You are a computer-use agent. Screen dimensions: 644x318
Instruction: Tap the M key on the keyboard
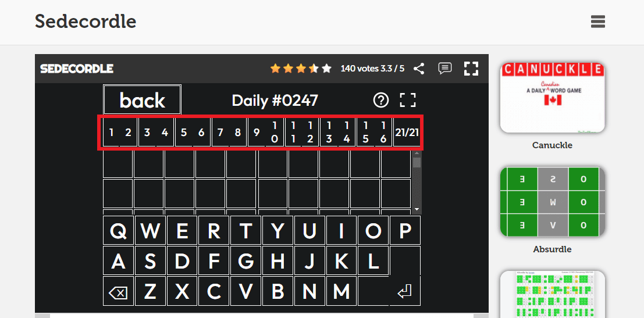(x=341, y=291)
